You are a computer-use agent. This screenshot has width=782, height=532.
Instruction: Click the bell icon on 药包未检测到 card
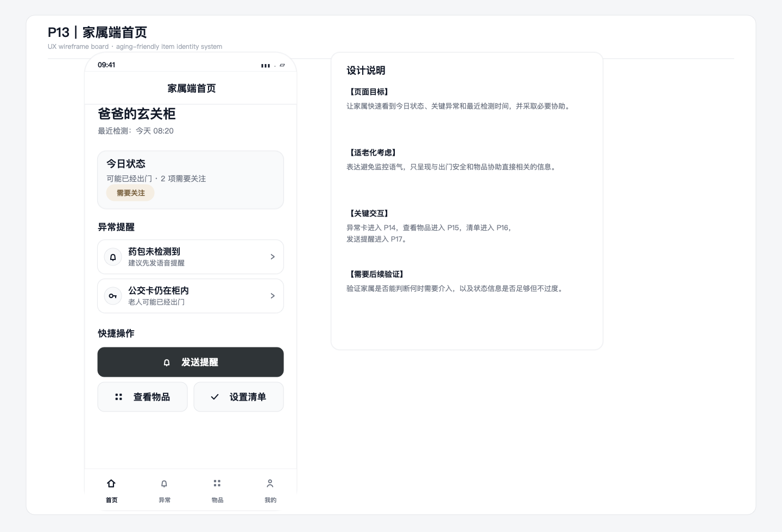tap(113, 257)
